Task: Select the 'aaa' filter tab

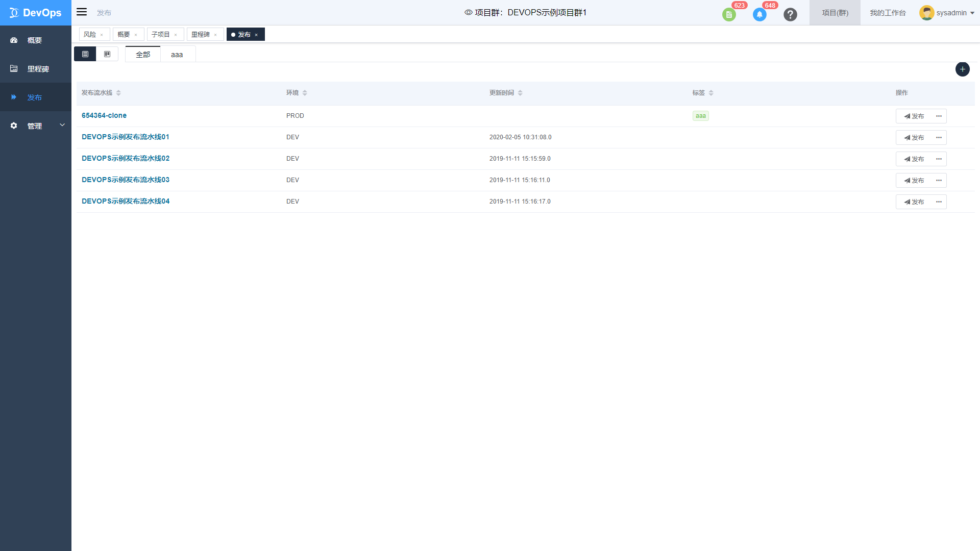Action: coord(176,54)
